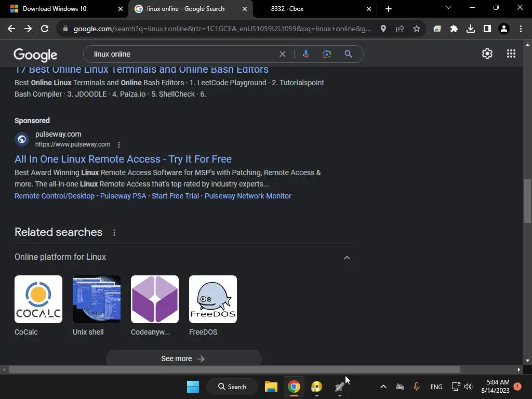This screenshot has height=399, width=532.
Task: Open location permission icon in address bar
Action: (x=383, y=29)
